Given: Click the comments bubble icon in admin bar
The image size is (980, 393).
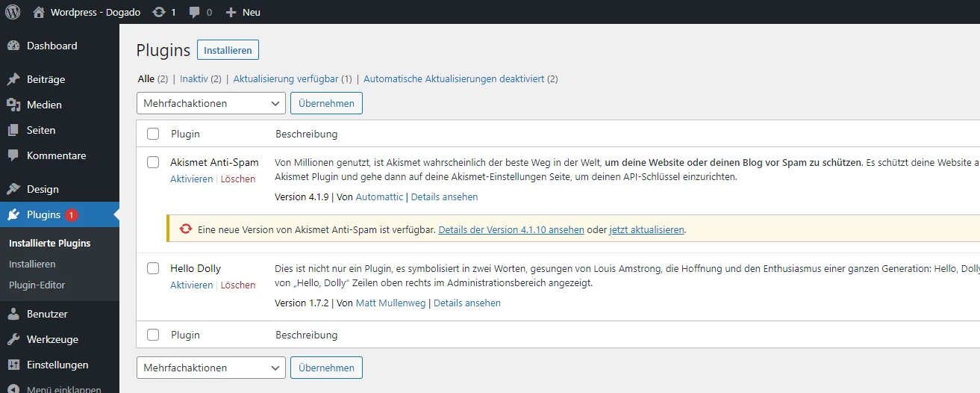Looking at the screenshot, I should pyautogui.click(x=195, y=12).
